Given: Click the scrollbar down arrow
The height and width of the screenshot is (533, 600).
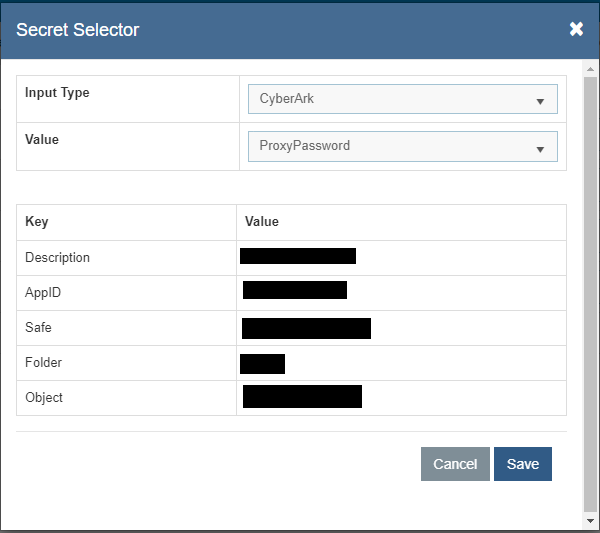Looking at the screenshot, I should coord(591,520).
